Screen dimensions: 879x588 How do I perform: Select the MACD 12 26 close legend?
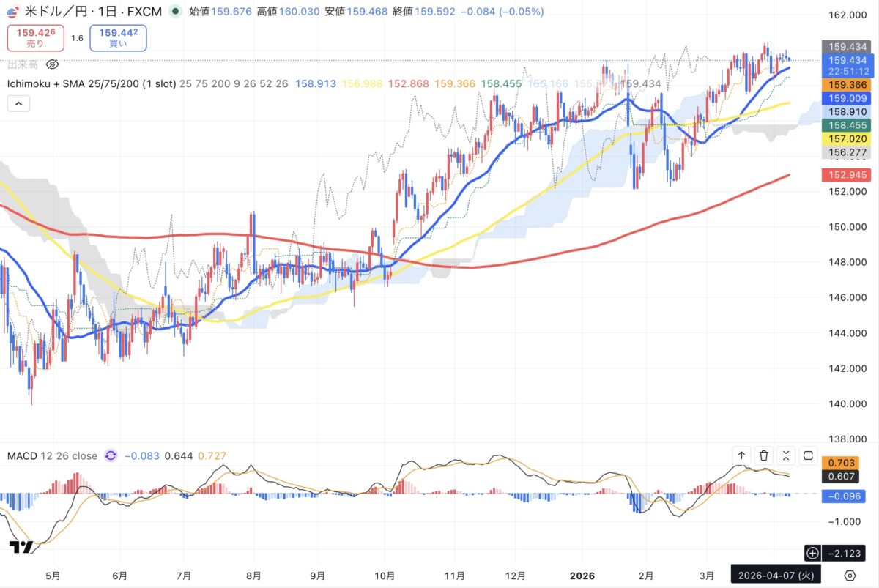pyautogui.click(x=52, y=455)
